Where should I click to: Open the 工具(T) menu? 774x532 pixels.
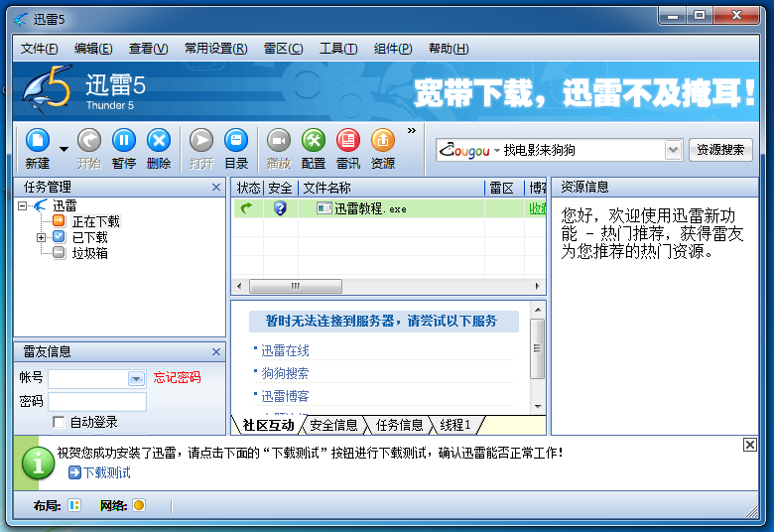point(338,49)
